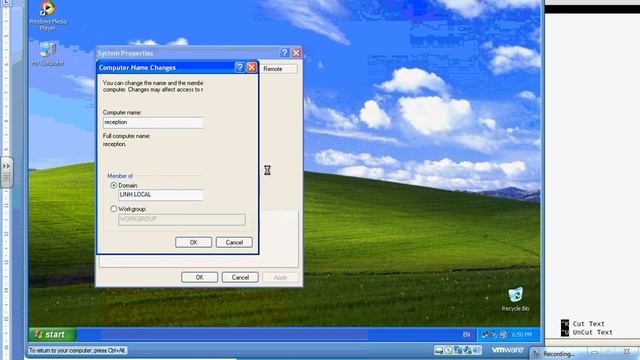This screenshot has width=640, height=360.
Task: Click the 'Member of' group label
Action: pos(120,176)
